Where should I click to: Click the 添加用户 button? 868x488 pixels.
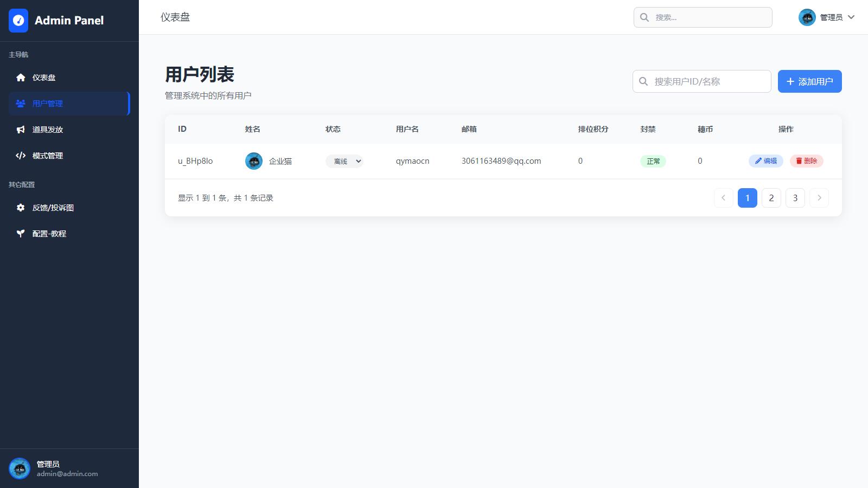pos(809,81)
